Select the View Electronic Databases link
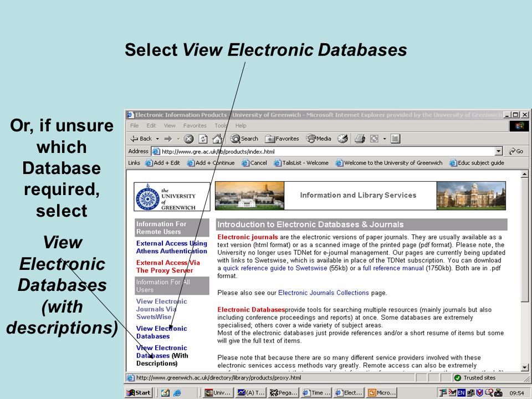The image size is (532, 399). pyautogui.click(x=161, y=332)
